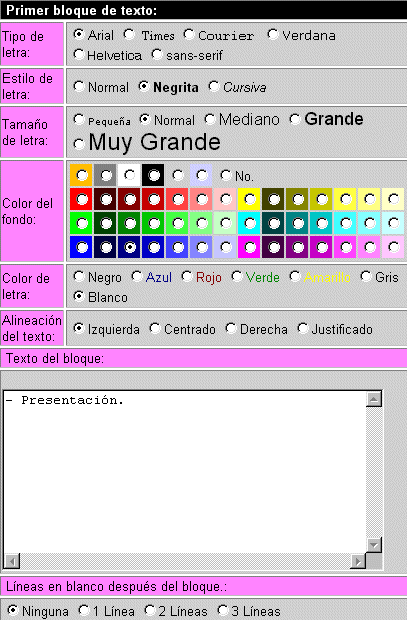Select the 2 Líneas option

coord(150,610)
